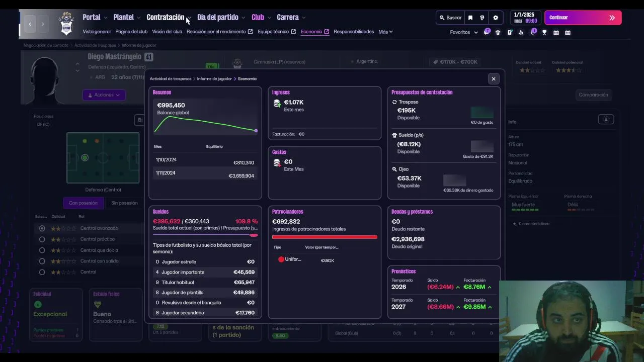Open the second calendar icon
This screenshot has width=644, height=362.
568,33
